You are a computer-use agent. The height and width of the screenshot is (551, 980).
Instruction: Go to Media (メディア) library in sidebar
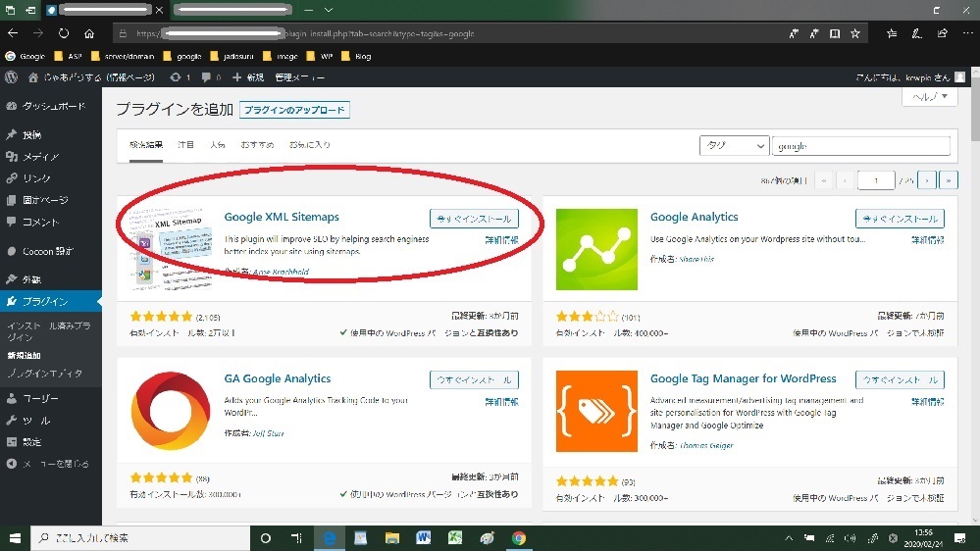point(40,156)
